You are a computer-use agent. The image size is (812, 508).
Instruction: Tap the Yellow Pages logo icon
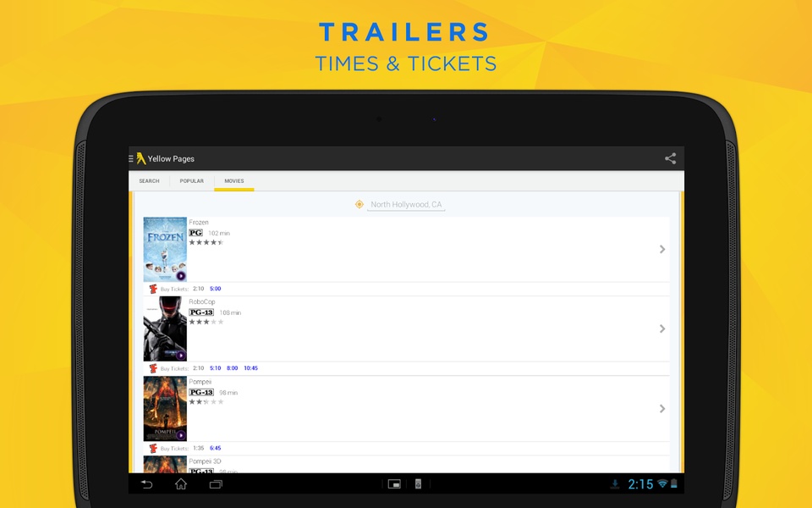141,158
